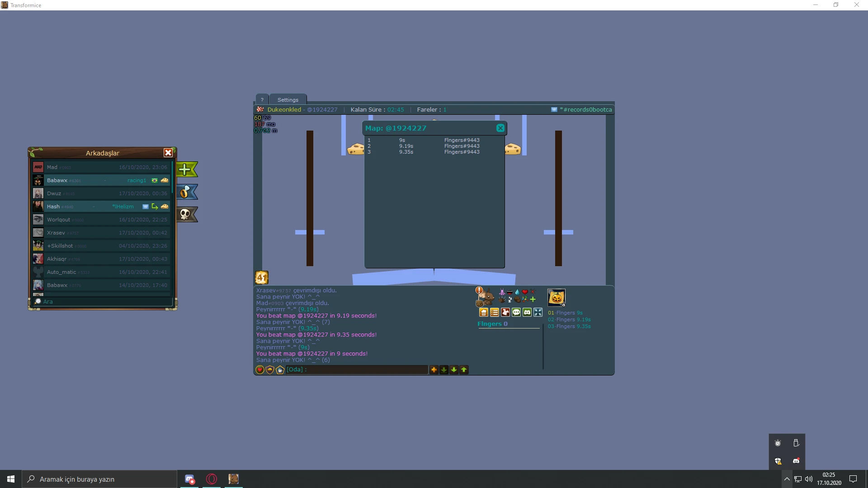This screenshot has height=488, width=868.
Task: Select friend Akhisqr in the list
Action: (x=101, y=259)
